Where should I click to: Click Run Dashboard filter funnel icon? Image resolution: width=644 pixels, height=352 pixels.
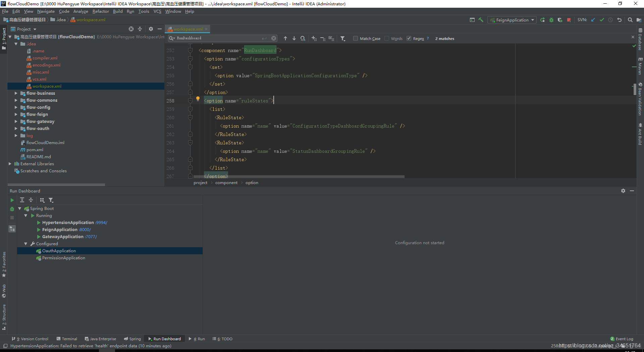tap(51, 200)
